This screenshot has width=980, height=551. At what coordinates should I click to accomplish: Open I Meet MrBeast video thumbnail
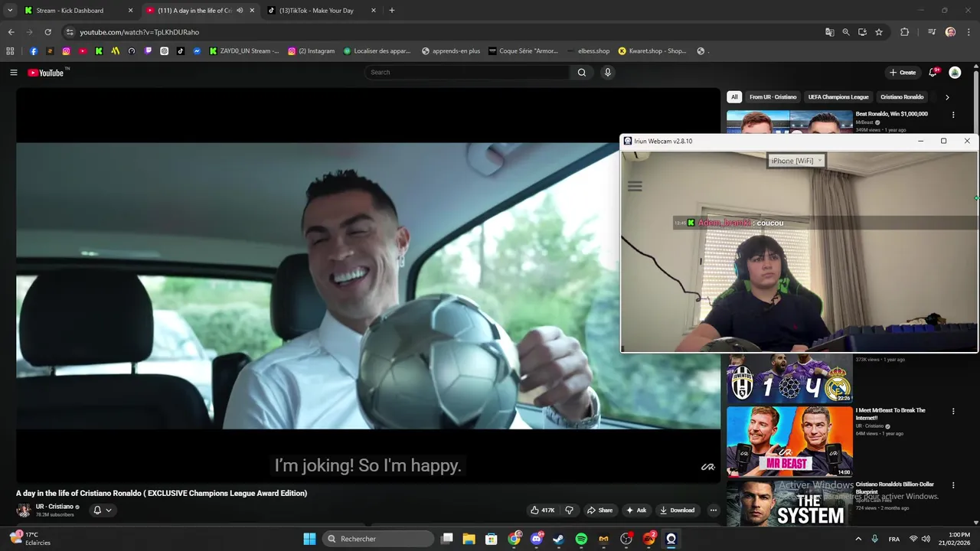click(x=789, y=442)
